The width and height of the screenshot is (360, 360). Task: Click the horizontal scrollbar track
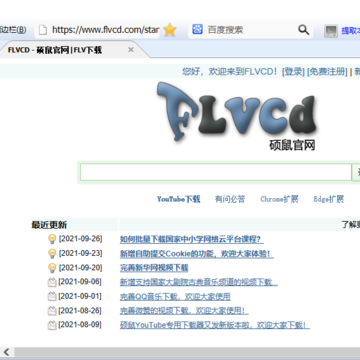click(x=187, y=352)
